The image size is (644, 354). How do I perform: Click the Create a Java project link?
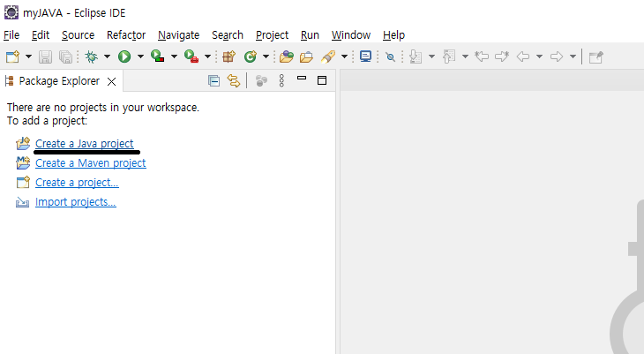84,144
